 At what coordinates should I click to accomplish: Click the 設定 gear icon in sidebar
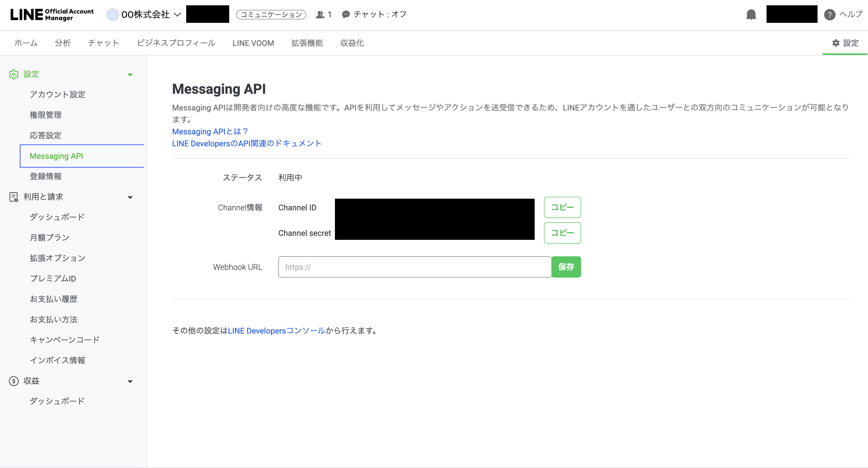click(14, 74)
